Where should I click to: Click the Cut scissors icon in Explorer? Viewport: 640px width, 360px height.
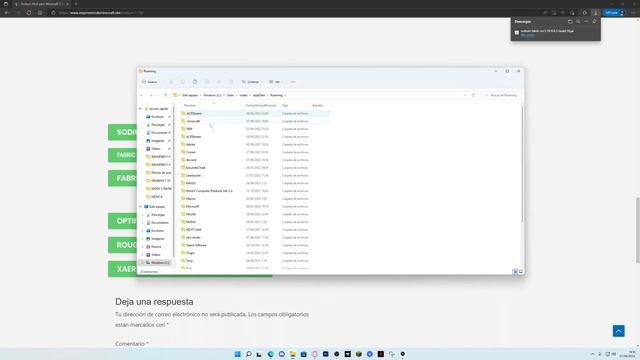171,82
